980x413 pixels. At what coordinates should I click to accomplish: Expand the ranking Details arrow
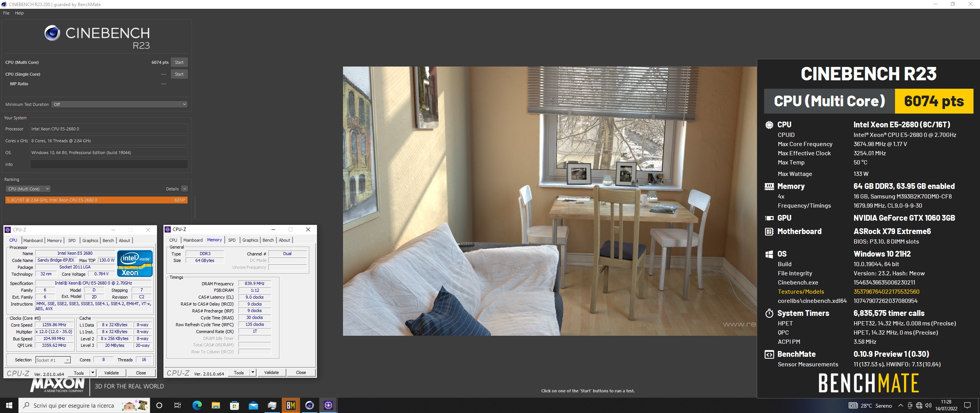point(185,189)
